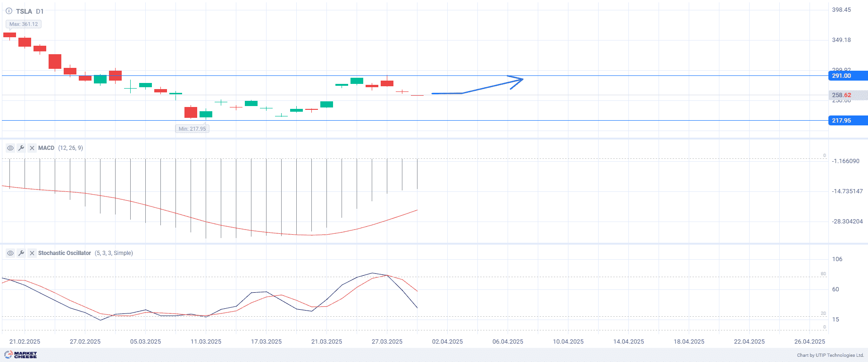Click the current price tag 258.62
Screen dimensions: 868x362
pos(848,95)
